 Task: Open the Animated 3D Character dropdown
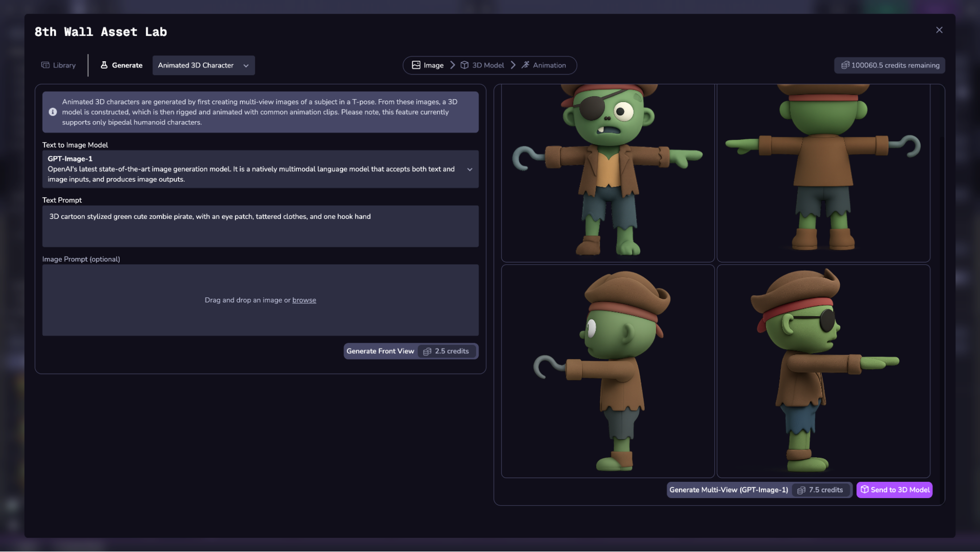203,65
